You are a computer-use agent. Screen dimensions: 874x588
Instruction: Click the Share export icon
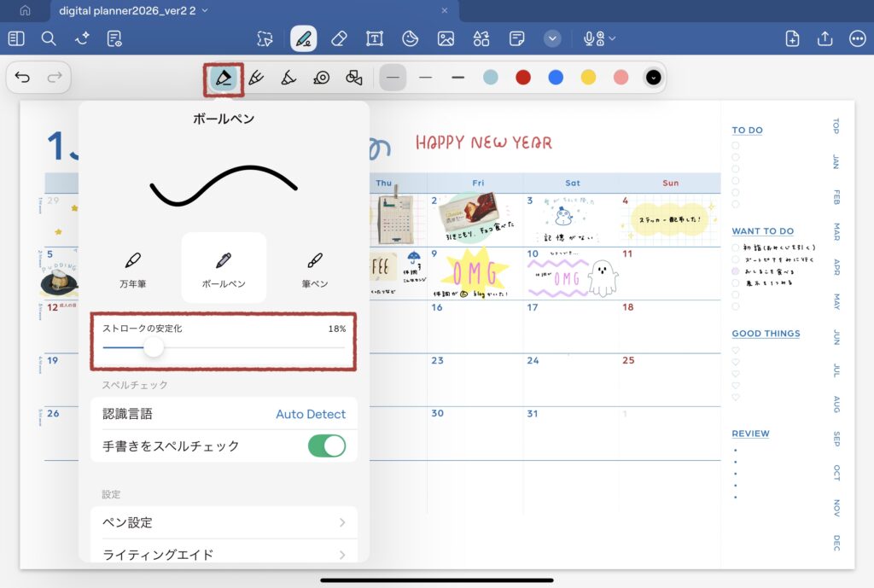[x=824, y=38]
